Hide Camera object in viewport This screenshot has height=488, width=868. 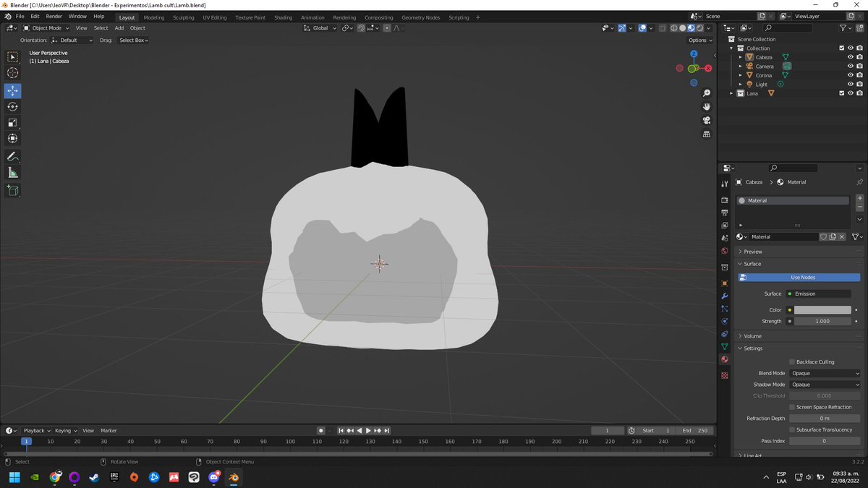(851, 67)
